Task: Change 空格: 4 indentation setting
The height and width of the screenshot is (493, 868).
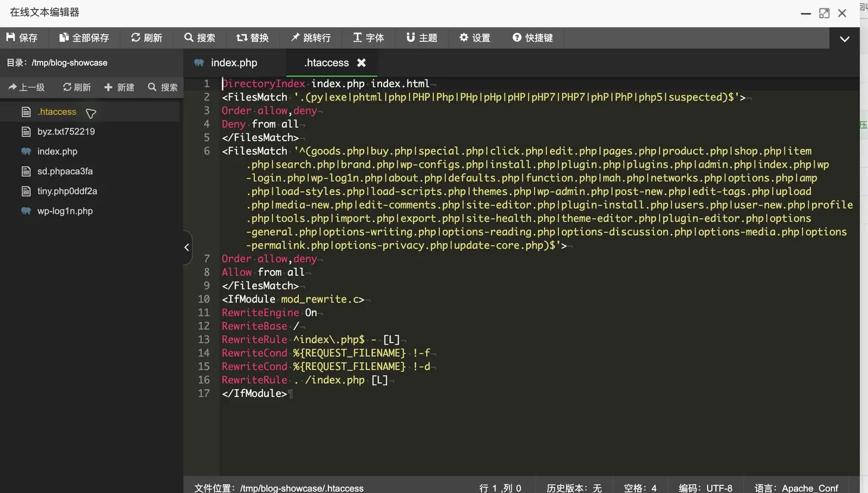Action: pyautogui.click(x=640, y=488)
